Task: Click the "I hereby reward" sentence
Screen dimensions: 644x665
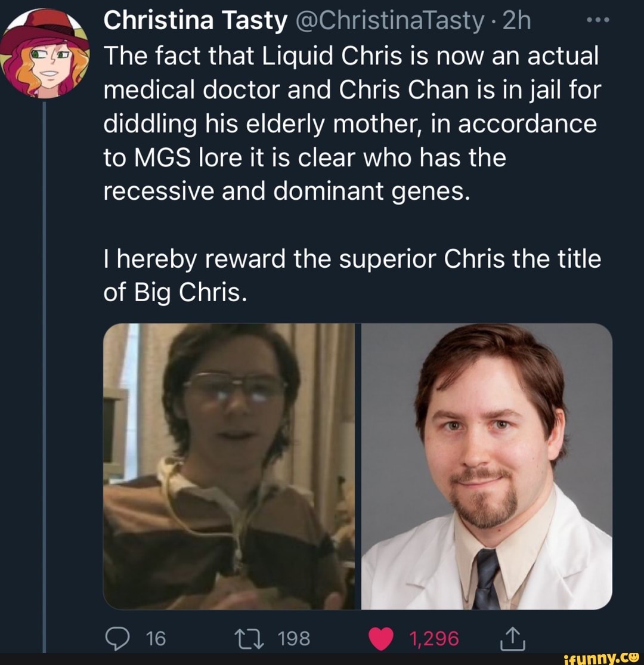Action: (x=352, y=259)
